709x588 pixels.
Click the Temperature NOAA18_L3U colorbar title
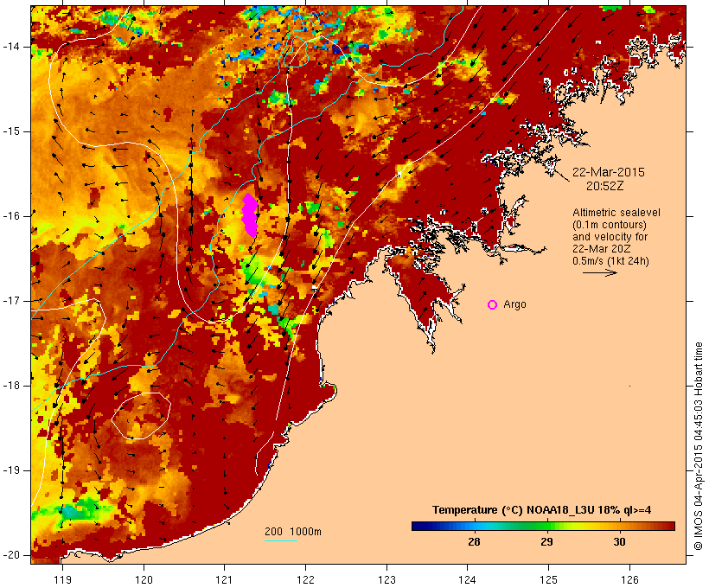point(542,510)
